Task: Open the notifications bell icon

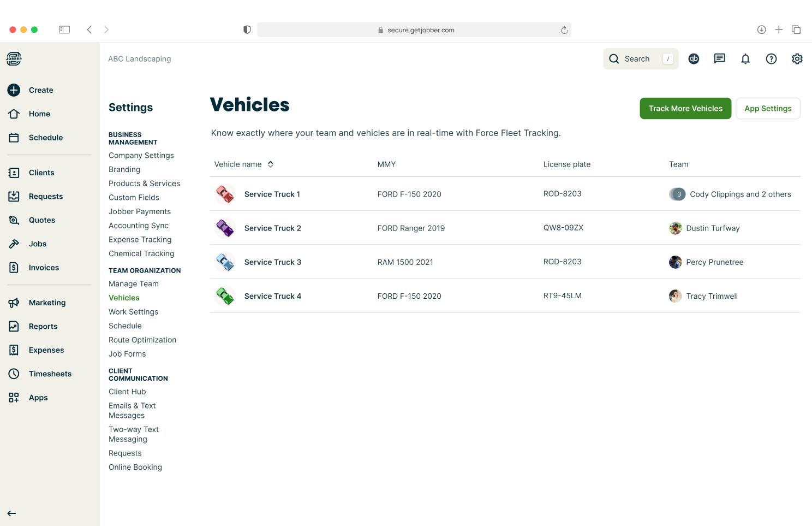Action: [745, 59]
